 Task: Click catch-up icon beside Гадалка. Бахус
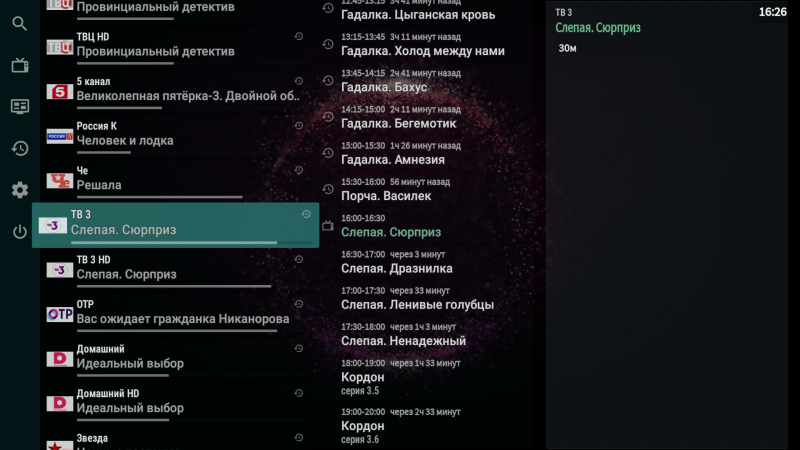coord(328,81)
